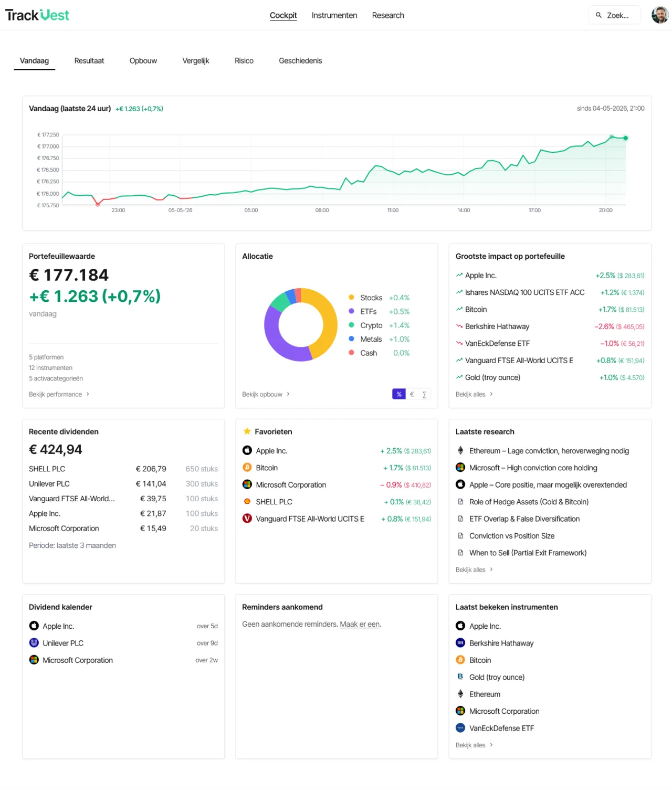Open the user profile avatar
Viewport: 672px width, 792px height.
point(659,15)
